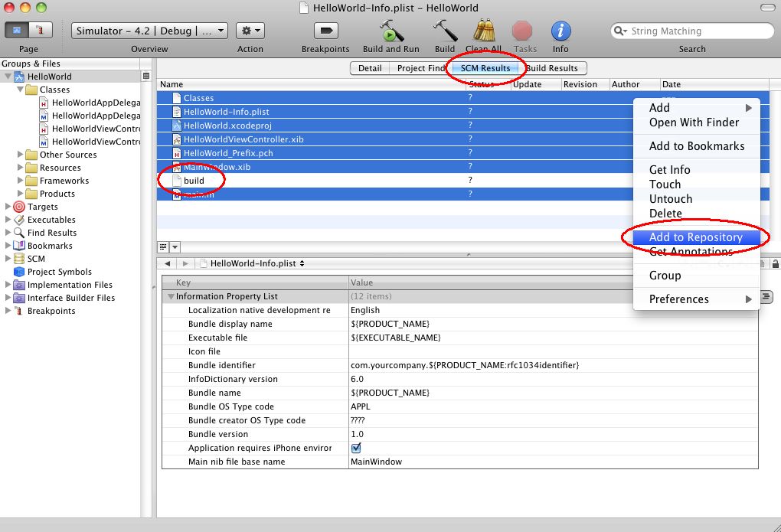
Task: Sort SCM results by Author column
Action: pos(634,84)
